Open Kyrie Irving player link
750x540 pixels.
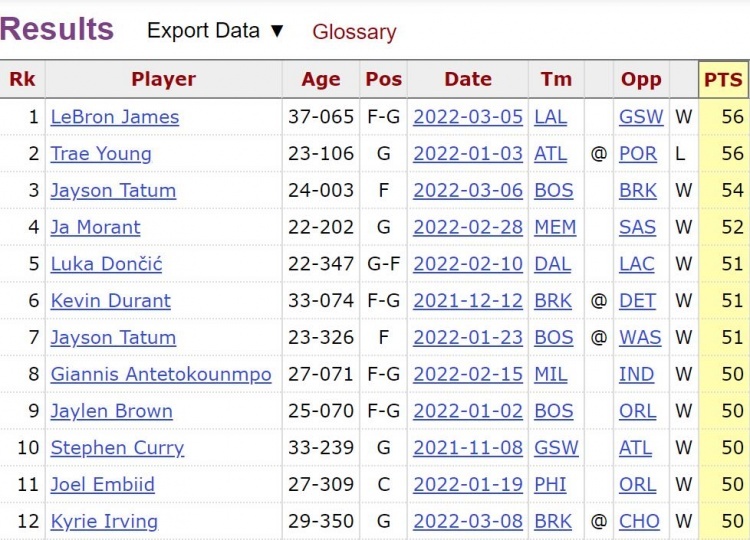pyautogui.click(x=104, y=522)
